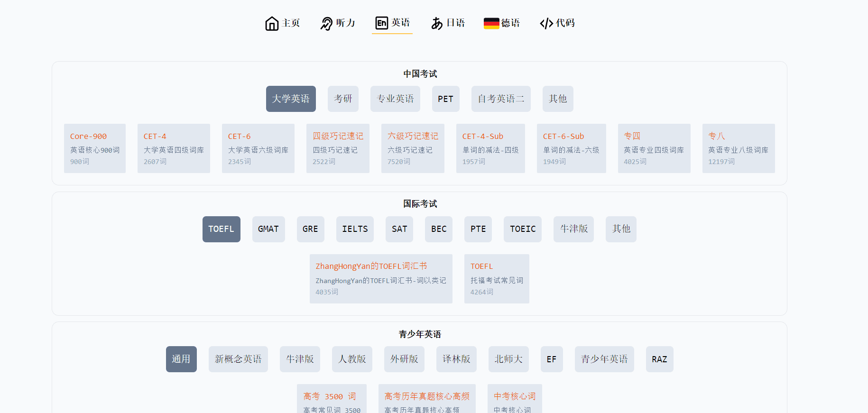The height and width of the screenshot is (413, 868).
Task: Select the RAZ category
Action: click(659, 359)
